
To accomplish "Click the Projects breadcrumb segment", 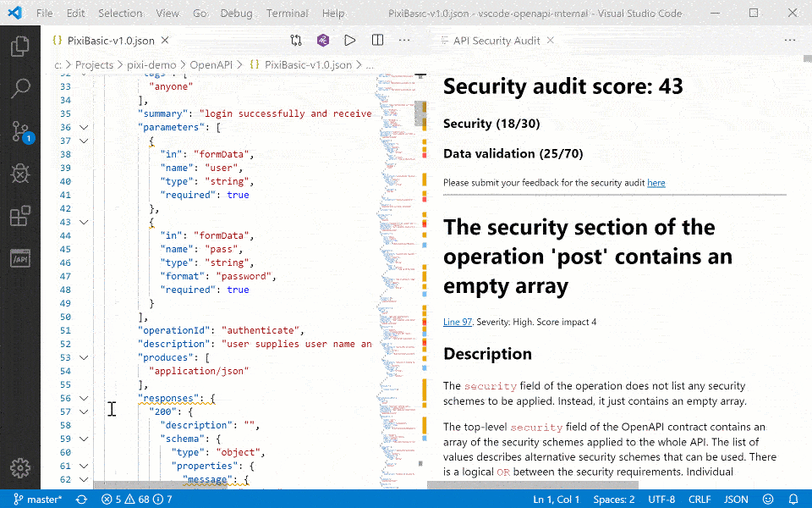I will pos(94,65).
